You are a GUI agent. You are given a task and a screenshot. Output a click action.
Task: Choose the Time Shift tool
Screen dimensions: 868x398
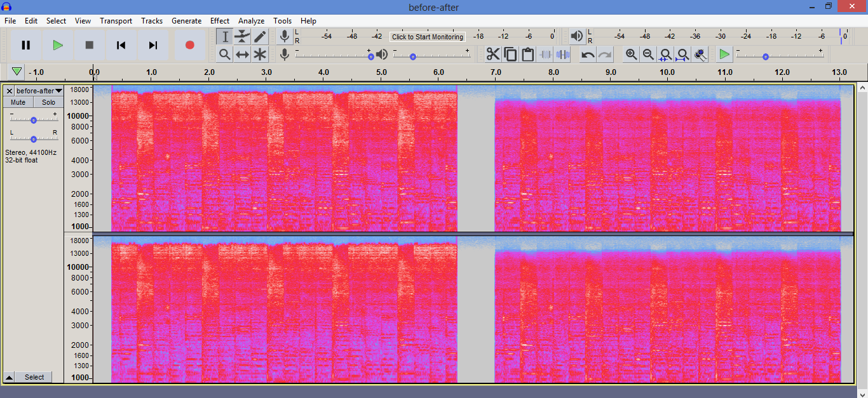242,55
